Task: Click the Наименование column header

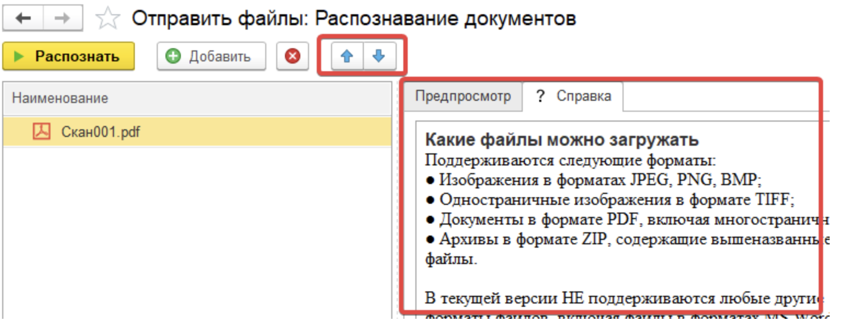Action: coord(60,98)
